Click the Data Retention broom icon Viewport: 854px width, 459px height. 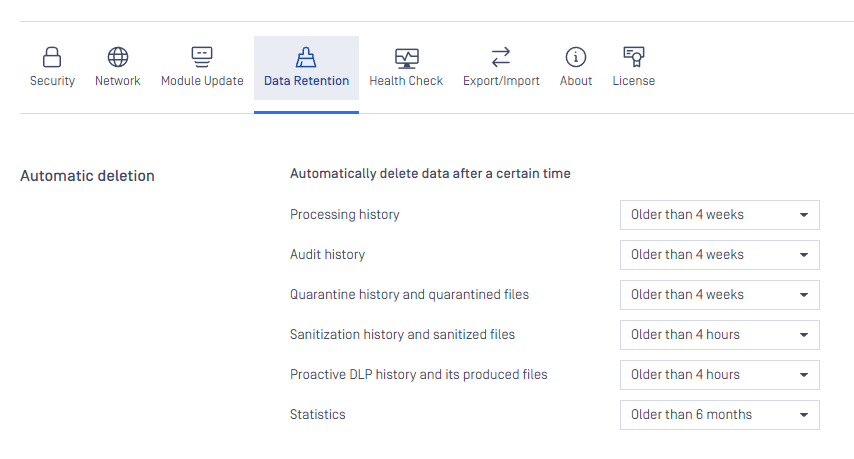click(306, 57)
